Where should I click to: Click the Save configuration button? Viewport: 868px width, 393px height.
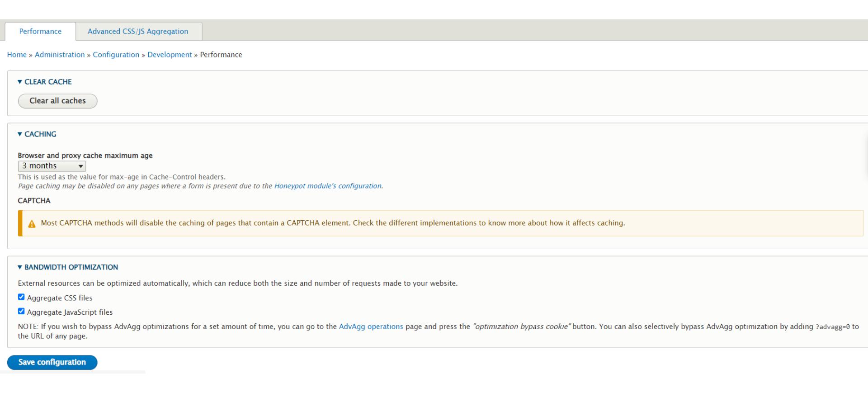[52, 362]
